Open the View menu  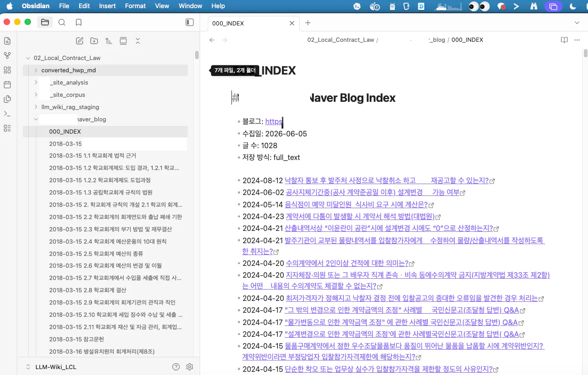click(162, 6)
